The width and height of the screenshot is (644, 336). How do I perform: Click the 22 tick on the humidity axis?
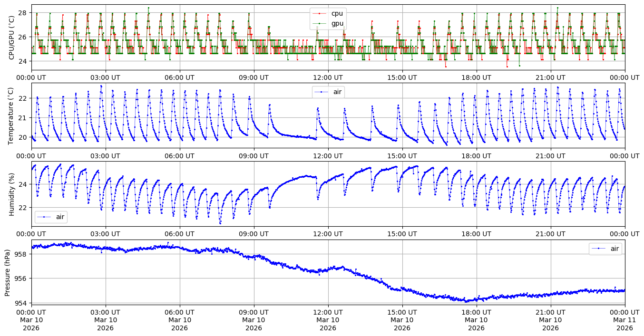click(x=24, y=207)
